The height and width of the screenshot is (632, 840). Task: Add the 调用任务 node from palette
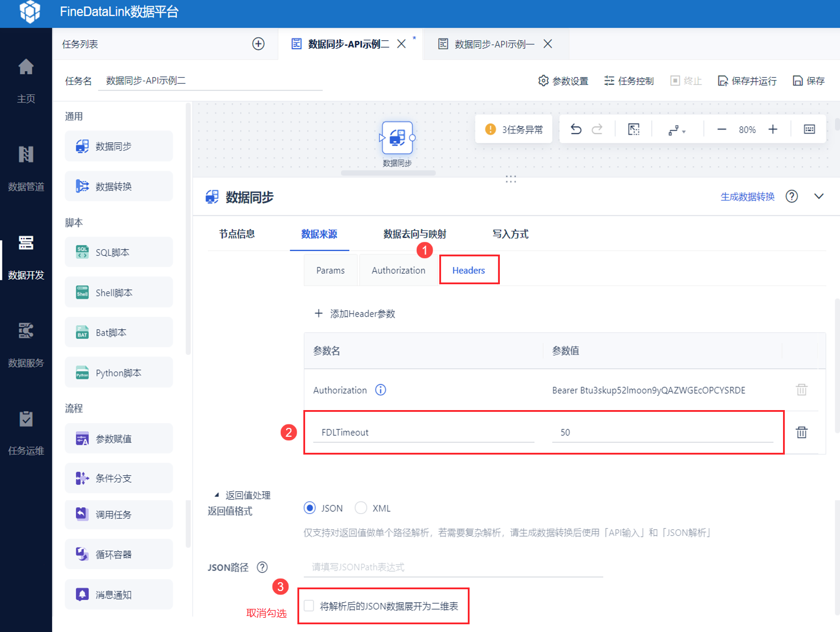click(x=119, y=515)
